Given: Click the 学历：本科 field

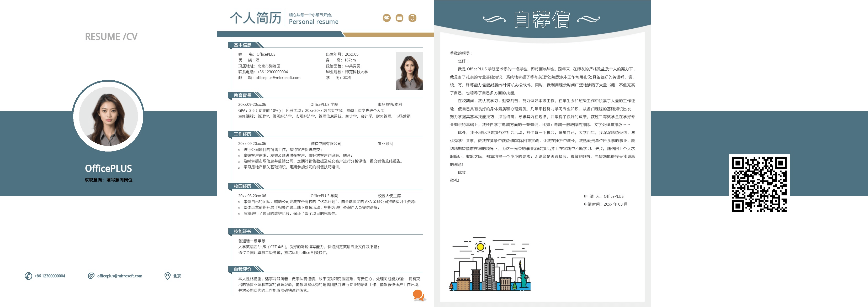Looking at the screenshot, I should (338, 77).
